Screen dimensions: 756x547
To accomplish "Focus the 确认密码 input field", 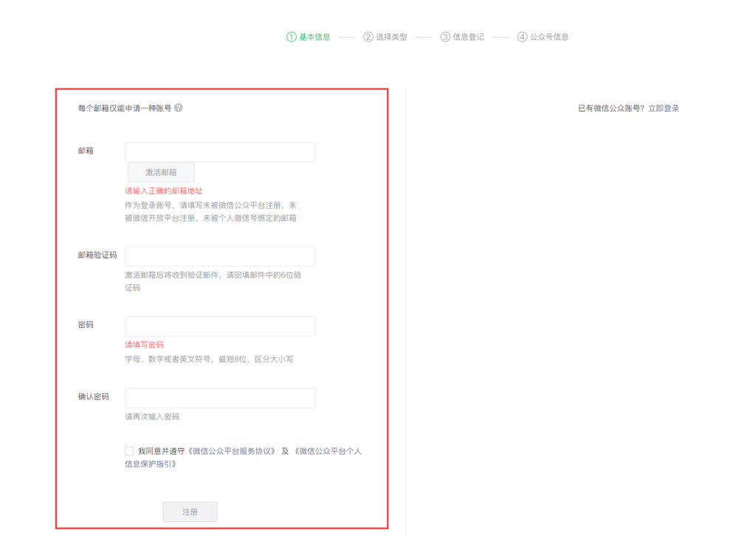I will coord(220,398).
